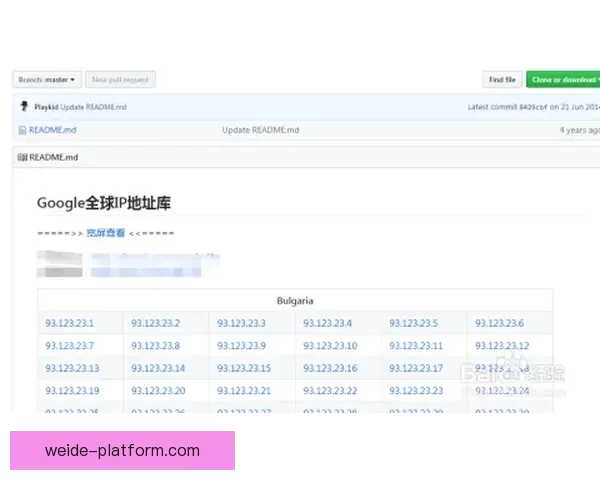Image resolution: width=600 pixels, height=480 pixels.
Task: Open README.md file link in file list
Action: (x=52, y=130)
